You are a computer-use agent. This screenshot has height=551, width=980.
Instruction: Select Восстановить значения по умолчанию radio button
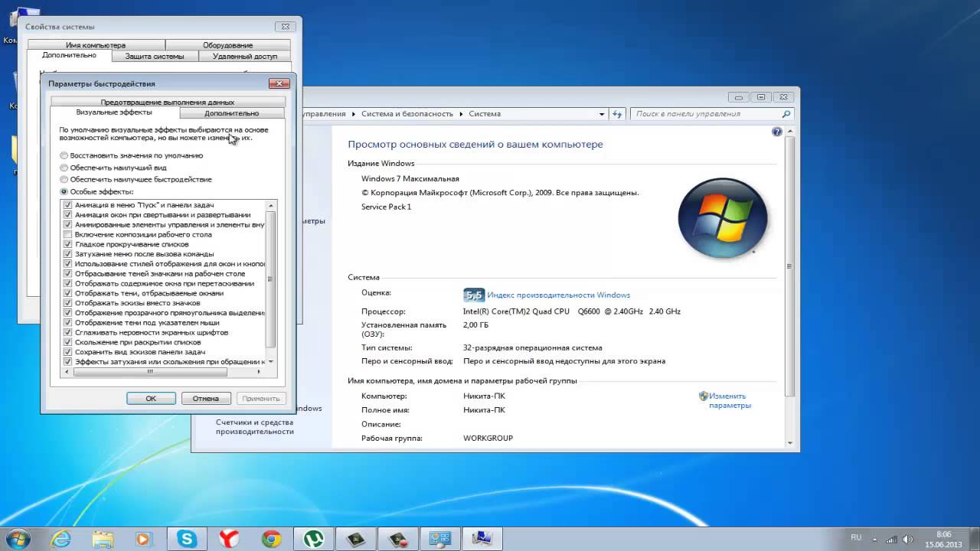click(64, 155)
